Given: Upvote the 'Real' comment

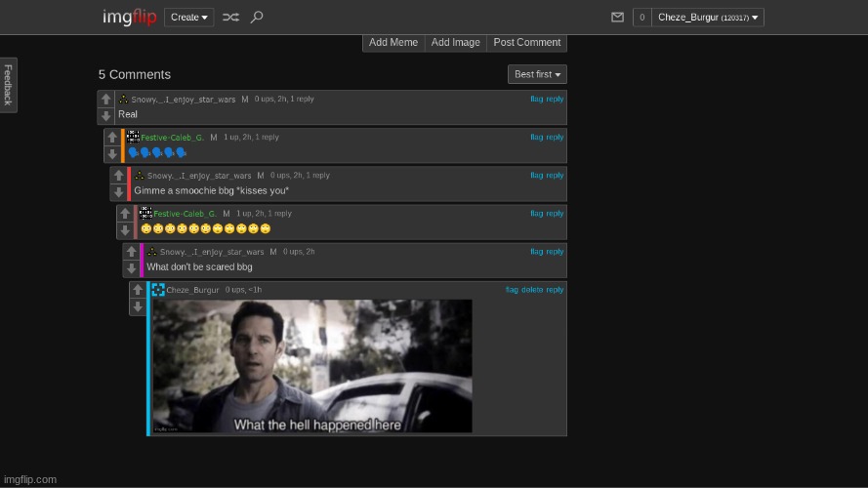Looking at the screenshot, I should coord(105,99).
